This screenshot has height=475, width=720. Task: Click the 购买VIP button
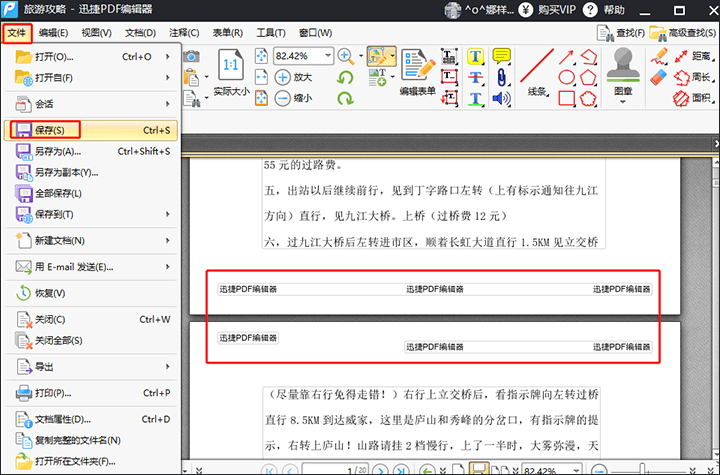[547, 10]
